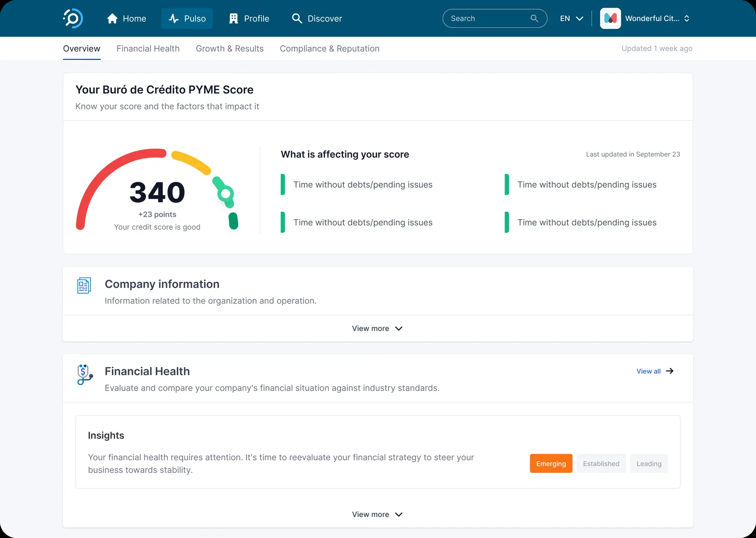Viewport: 756px width, 538px height.
Task: Expand View more under Financial Health Insights
Action: point(377,514)
